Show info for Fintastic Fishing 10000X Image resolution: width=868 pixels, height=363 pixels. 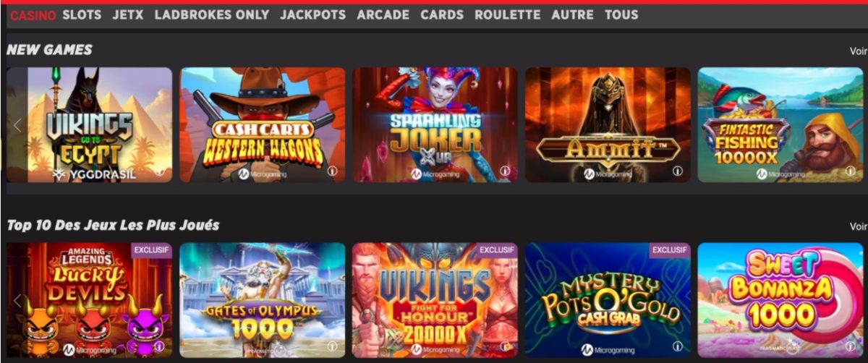850,171
